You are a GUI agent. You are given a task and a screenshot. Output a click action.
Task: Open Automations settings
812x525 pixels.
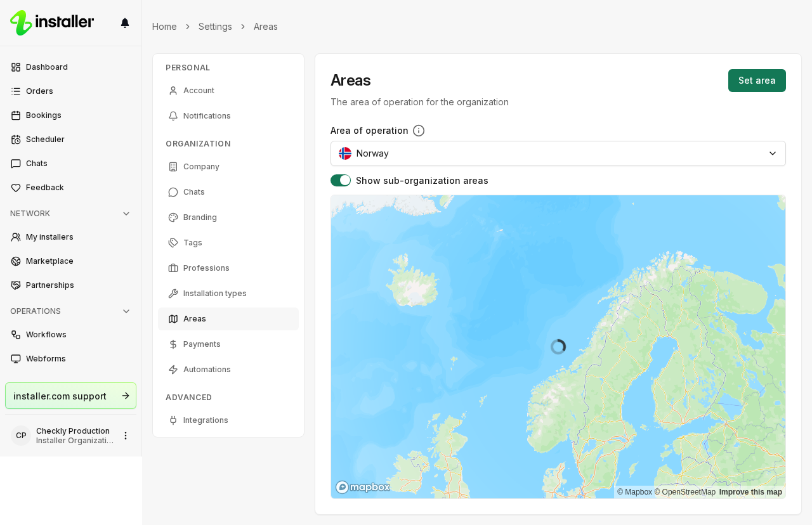[x=228, y=370]
